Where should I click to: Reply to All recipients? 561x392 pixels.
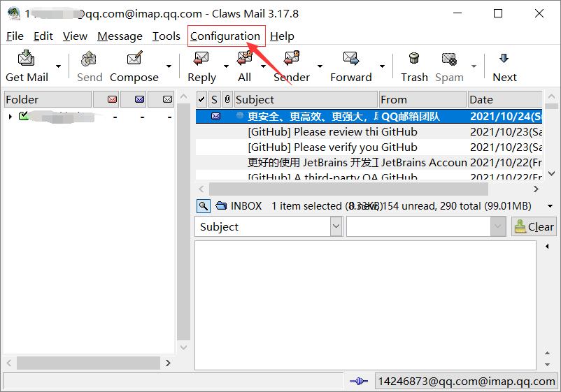tap(245, 66)
